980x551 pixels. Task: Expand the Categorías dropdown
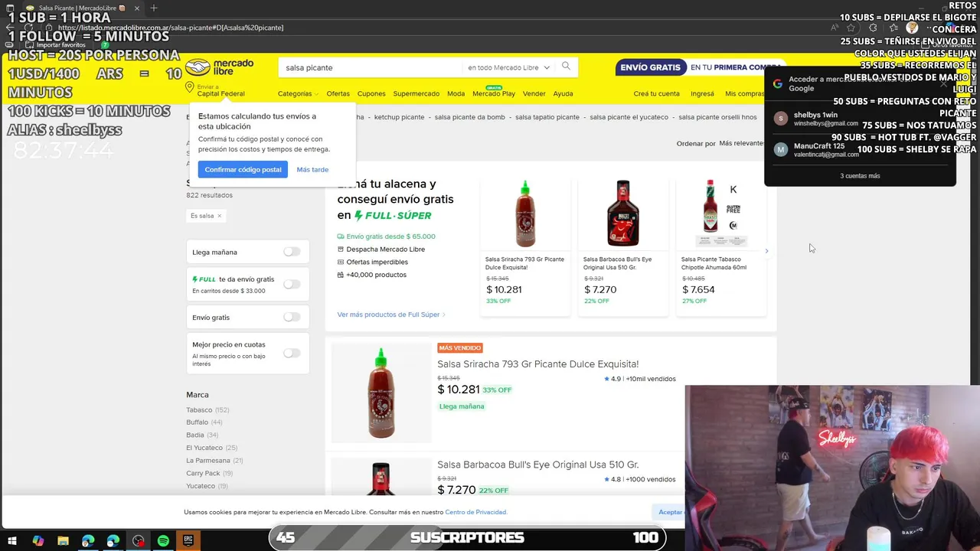click(298, 93)
